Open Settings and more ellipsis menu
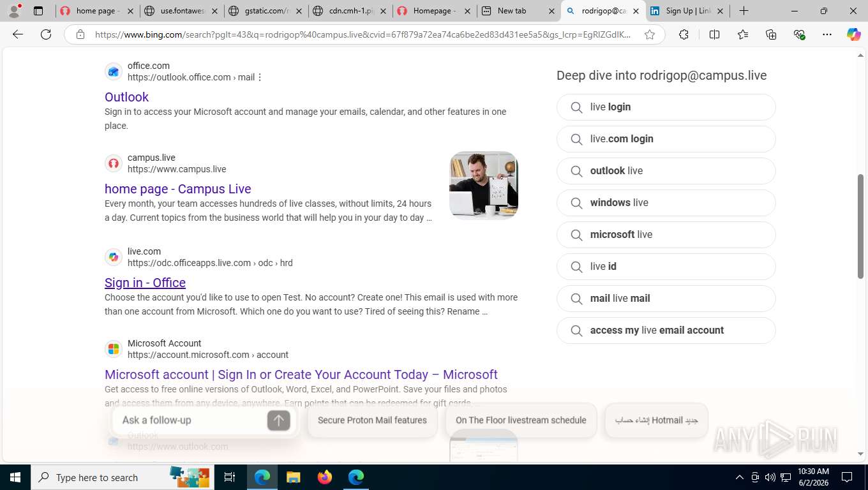 point(827,34)
